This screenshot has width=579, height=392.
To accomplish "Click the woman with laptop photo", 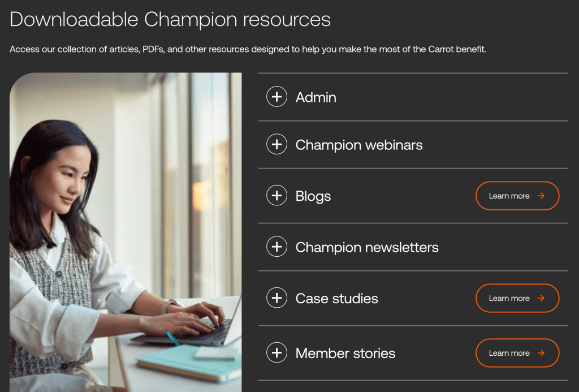I will click(126, 232).
